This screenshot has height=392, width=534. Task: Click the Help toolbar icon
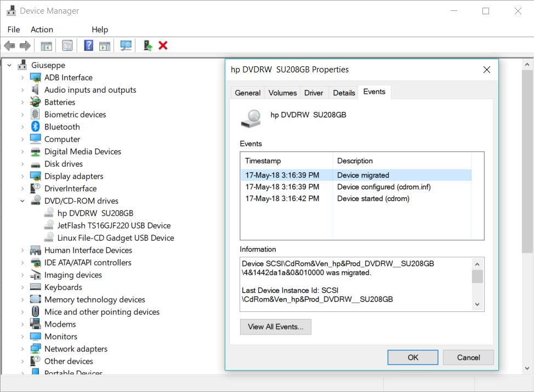[88, 45]
